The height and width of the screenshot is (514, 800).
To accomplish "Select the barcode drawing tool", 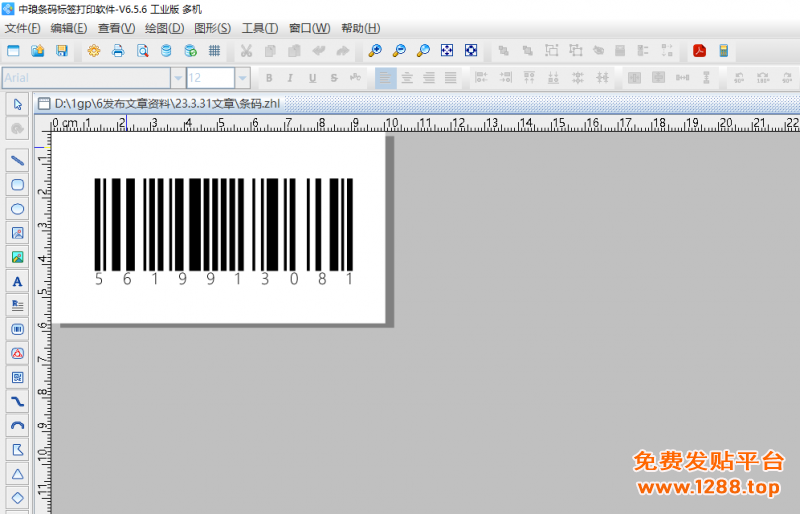I will (x=17, y=329).
